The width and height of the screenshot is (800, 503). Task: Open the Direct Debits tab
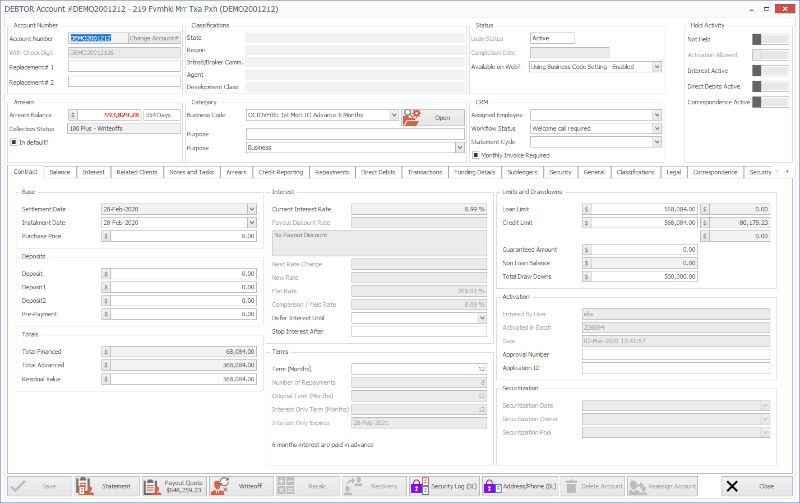pyautogui.click(x=378, y=172)
